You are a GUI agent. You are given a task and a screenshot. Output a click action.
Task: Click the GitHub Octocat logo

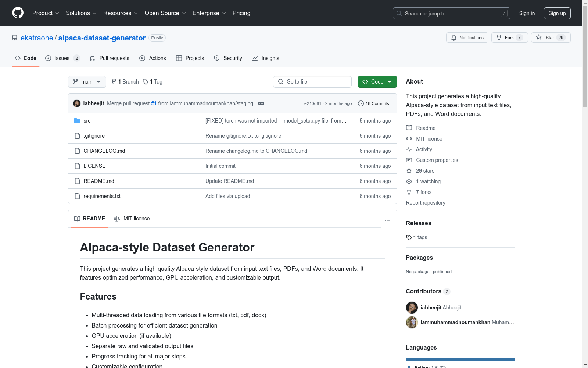(x=18, y=13)
